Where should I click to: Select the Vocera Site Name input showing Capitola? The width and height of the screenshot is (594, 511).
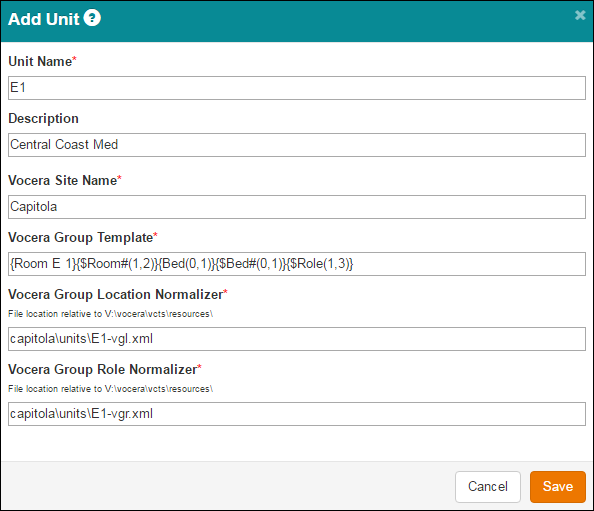tap(297, 207)
